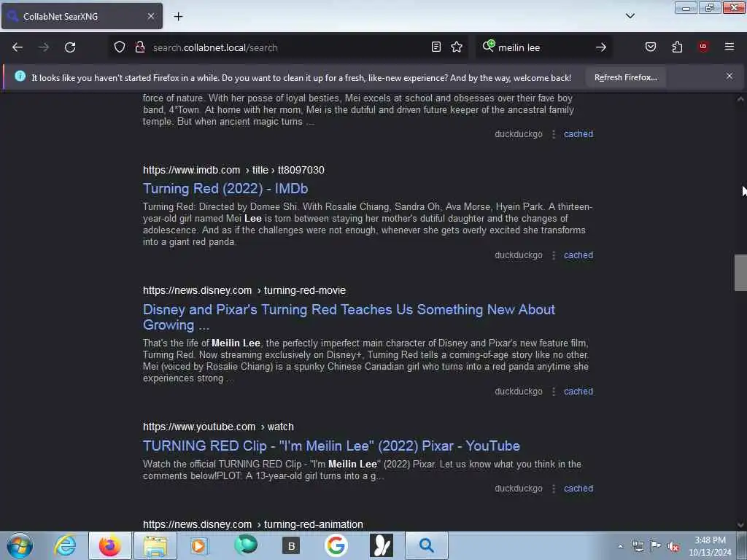The width and height of the screenshot is (747, 560).
Task: Expand options dots beside Disney result's cached
Action: point(553,392)
